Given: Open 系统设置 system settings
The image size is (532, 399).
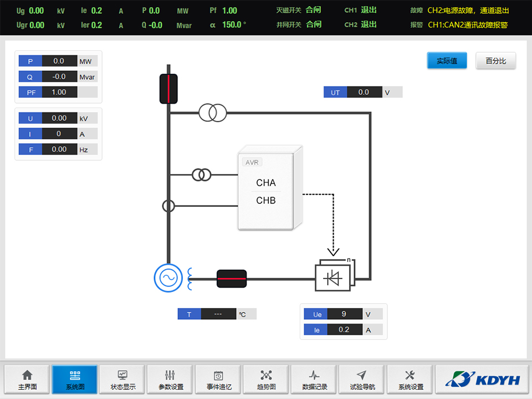Looking at the screenshot, I should click(x=410, y=379).
